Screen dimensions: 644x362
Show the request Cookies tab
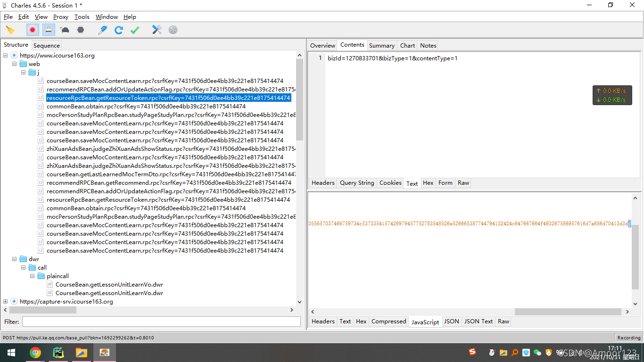[390, 183]
